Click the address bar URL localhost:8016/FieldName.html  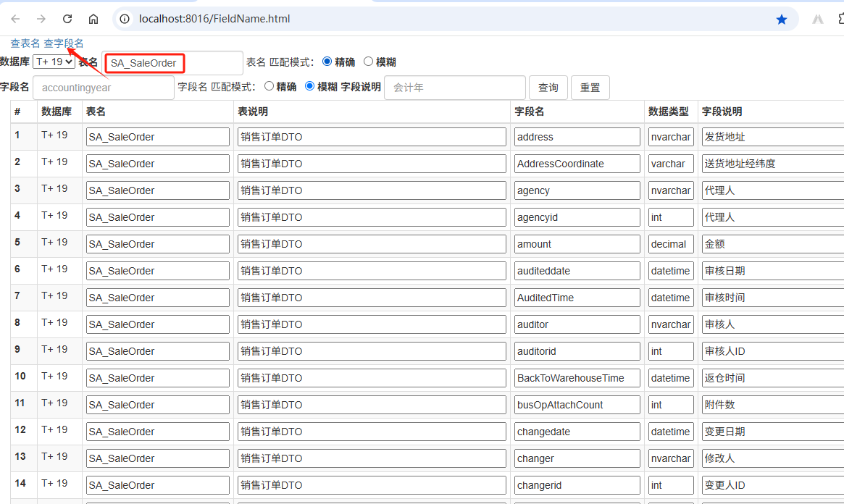coord(214,19)
